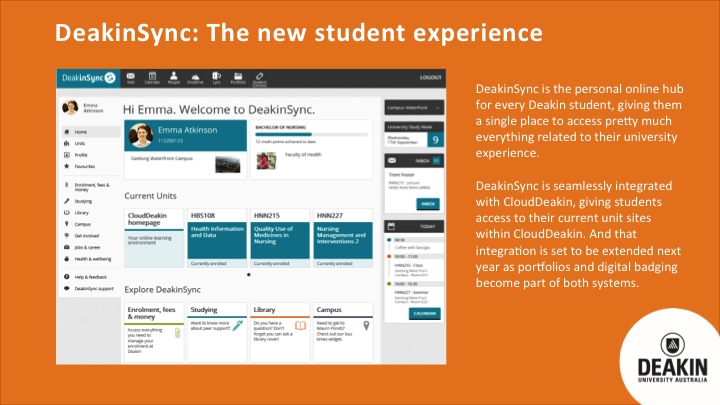
Task: Click the Get involved icon in sidebar
Action: tap(67, 236)
